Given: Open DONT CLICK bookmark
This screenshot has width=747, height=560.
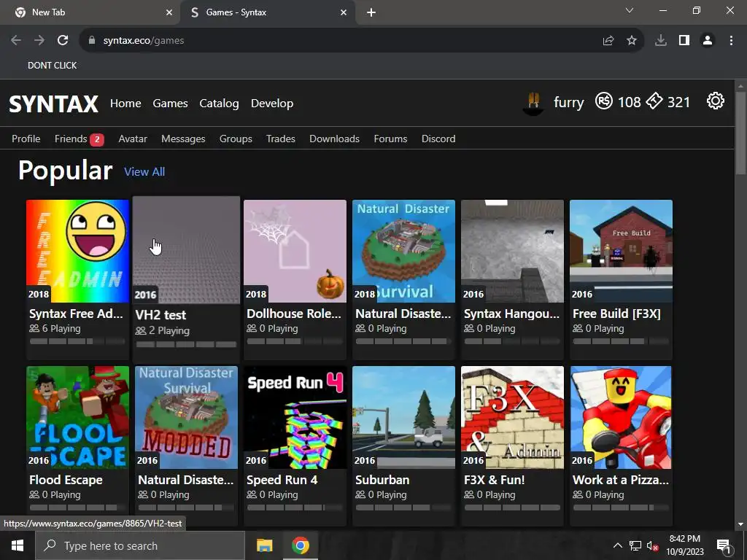Looking at the screenshot, I should pyautogui.click(x=52, y=65).
